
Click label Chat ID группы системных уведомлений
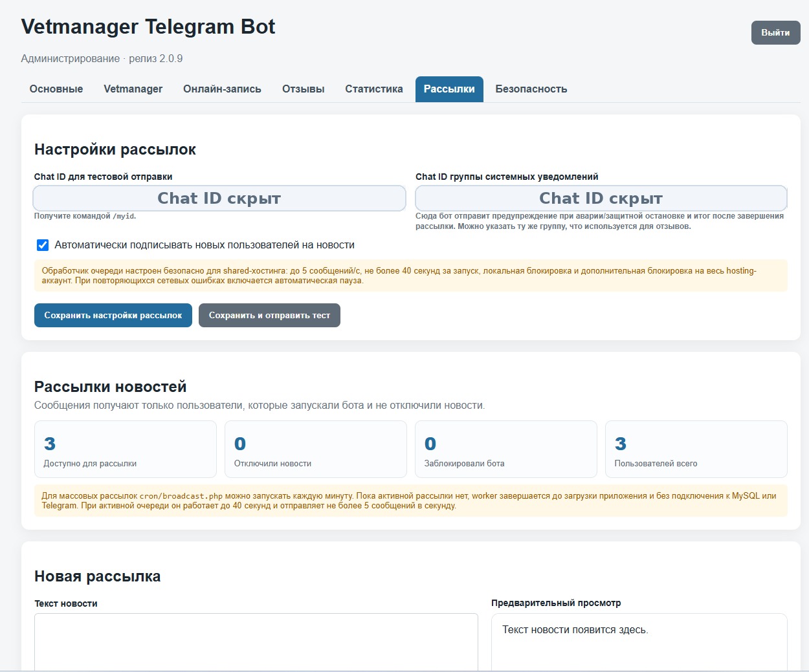(x=507, y=177)
